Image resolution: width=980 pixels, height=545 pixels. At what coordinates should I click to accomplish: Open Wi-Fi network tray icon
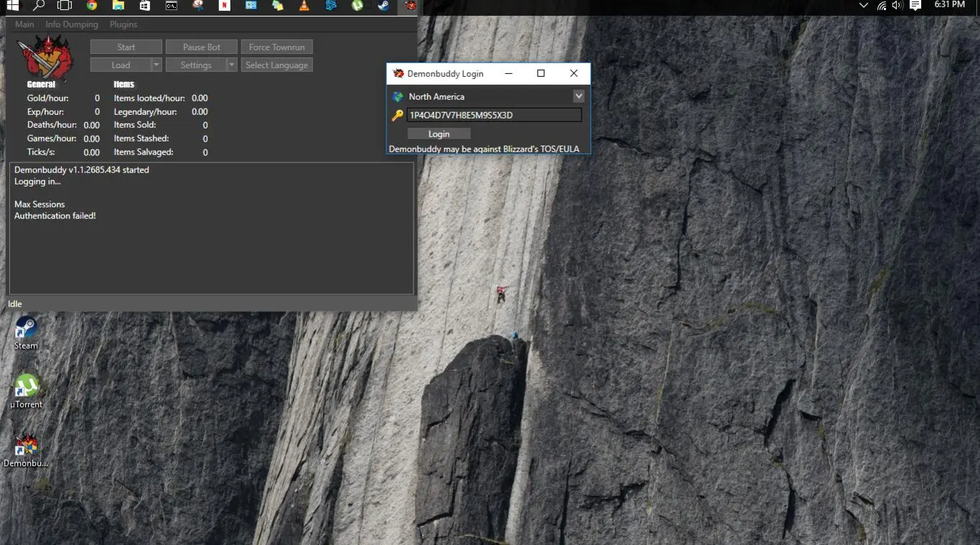[x=882, y=5]
